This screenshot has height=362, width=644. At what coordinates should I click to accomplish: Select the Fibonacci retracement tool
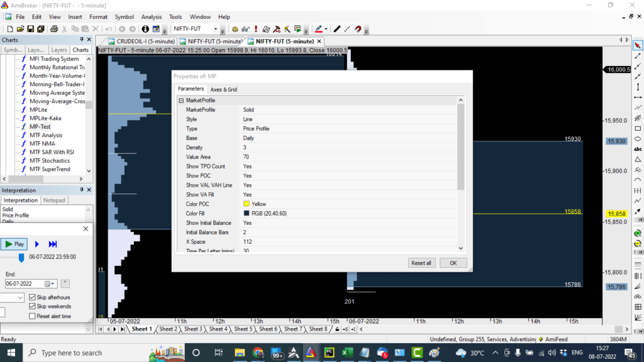coord(638,265)
